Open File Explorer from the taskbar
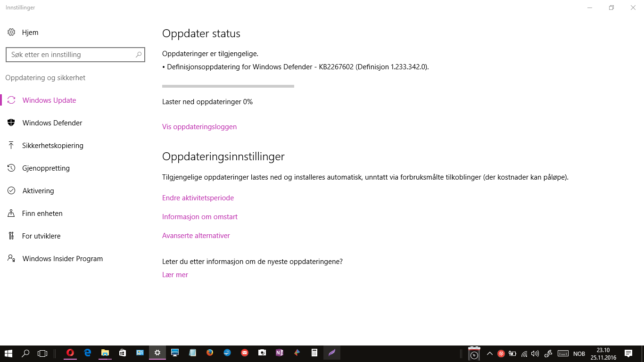644x362 pixels. [x=105, y=353]
